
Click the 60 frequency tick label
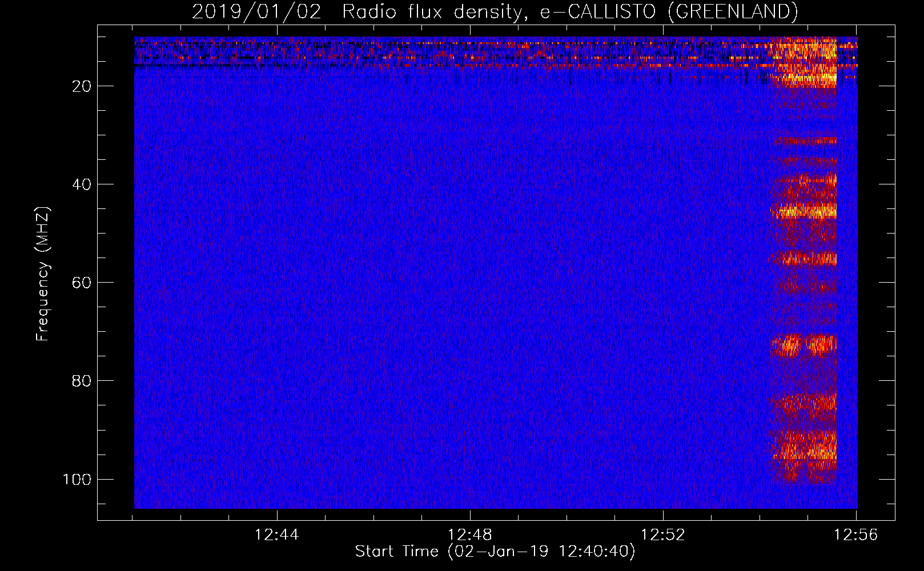click(82, 283)
